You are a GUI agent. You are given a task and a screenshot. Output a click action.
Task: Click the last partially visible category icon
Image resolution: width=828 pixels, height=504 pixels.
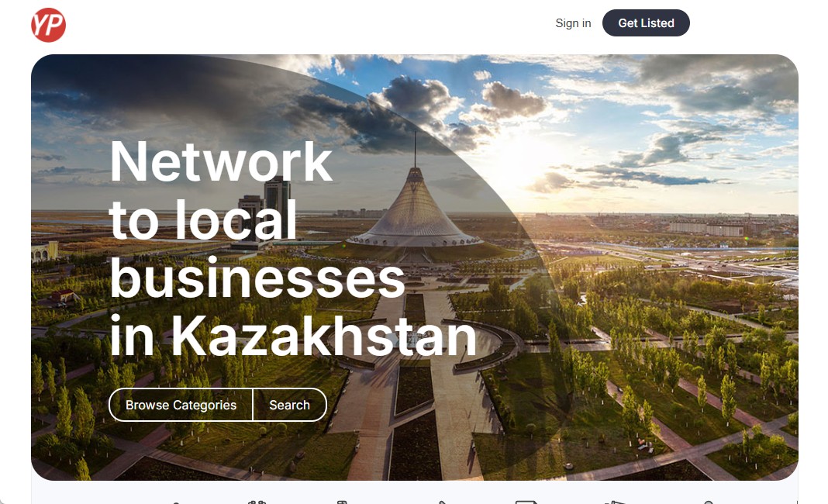pos(709,502)
